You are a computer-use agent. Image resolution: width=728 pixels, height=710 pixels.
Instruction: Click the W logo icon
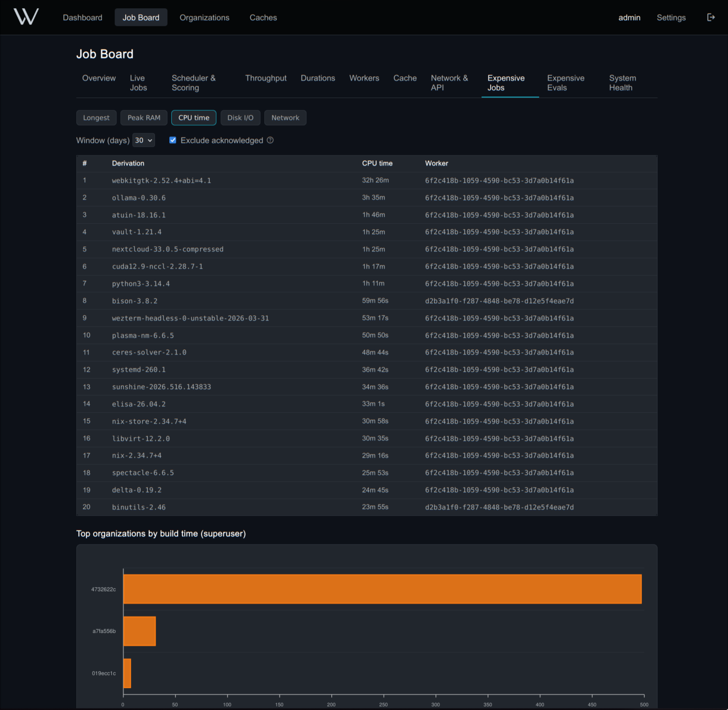(26, 17)
